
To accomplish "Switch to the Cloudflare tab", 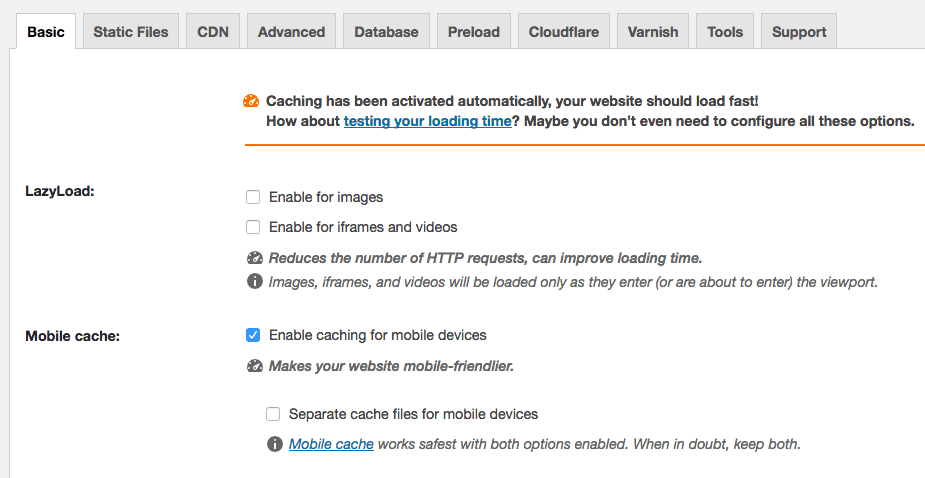I will pyautogui.click(x=564, y=32).
